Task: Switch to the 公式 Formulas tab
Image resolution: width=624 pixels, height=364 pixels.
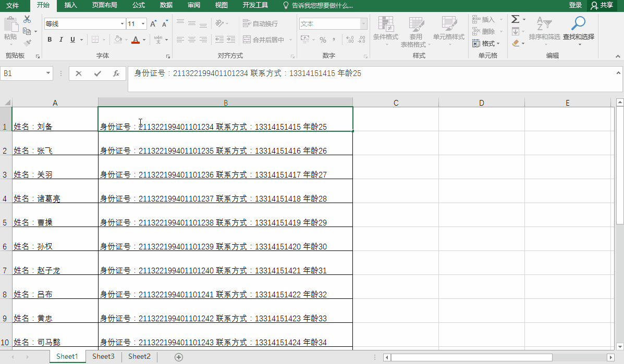Action: point(139,5)
